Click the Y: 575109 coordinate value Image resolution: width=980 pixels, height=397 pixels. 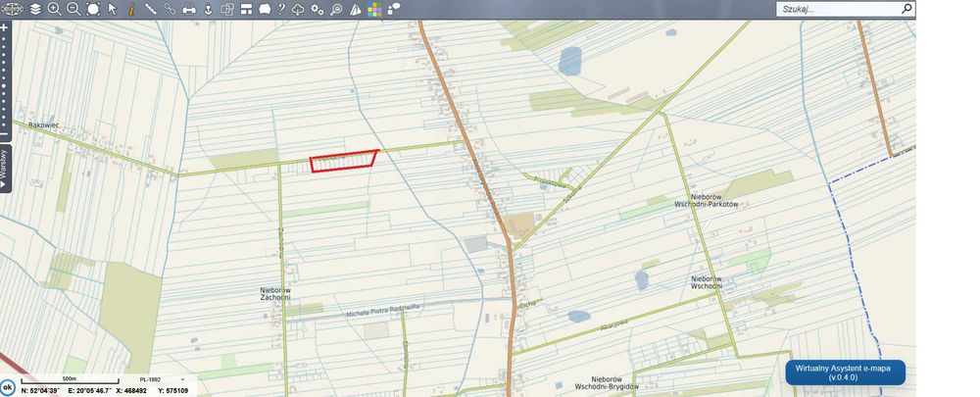(173, 391)
